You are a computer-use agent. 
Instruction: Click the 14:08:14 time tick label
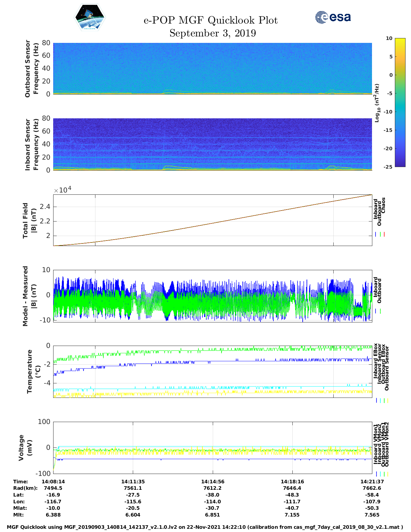pyautogui.click(x=53, y=481)
